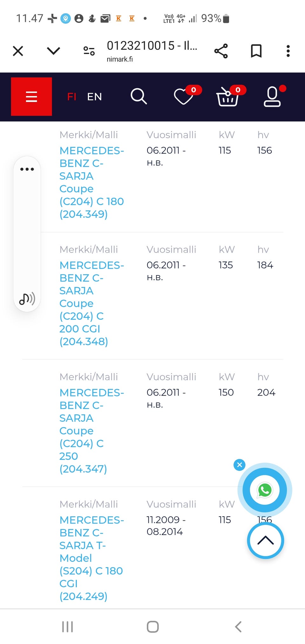Switch site language to FI

pyautogui.click(x=72, y=97)
